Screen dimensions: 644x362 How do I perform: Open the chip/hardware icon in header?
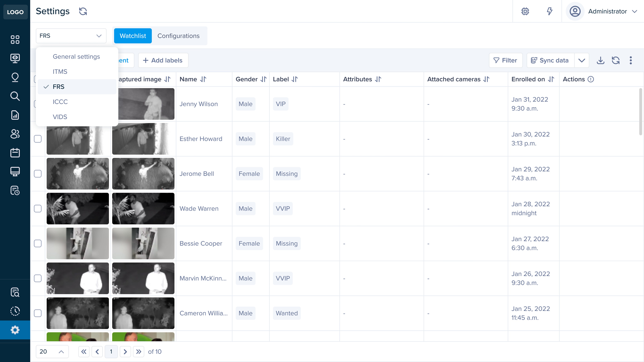(x=525, y=11)
